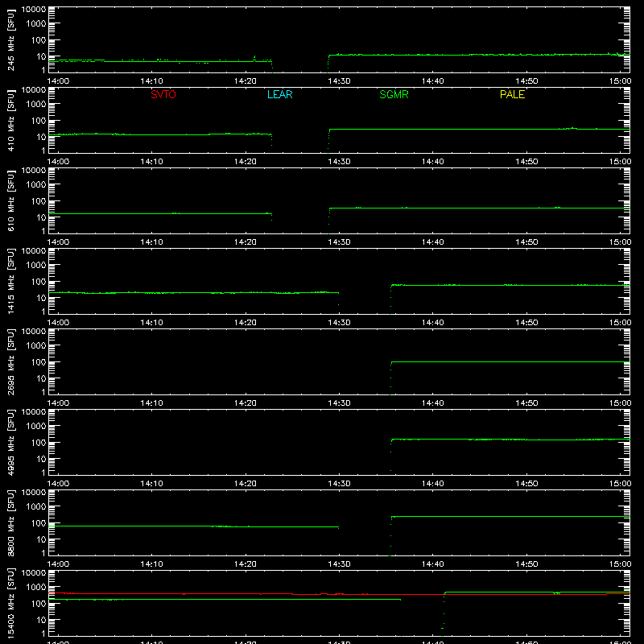Viewport: 644px width, 644px height.
Task: Click the 10 tick label of the 8800 MHz panel
Action: (41, 539)
